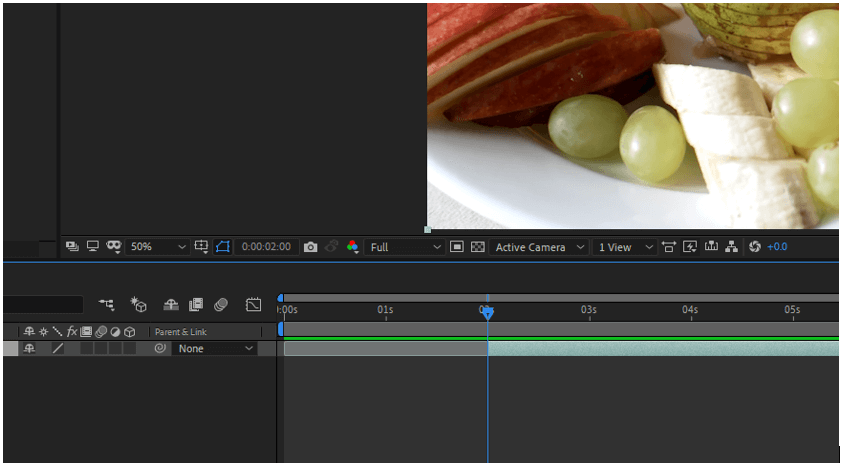Toggle Draft 3D icon in timeline

tap(138, 305)
